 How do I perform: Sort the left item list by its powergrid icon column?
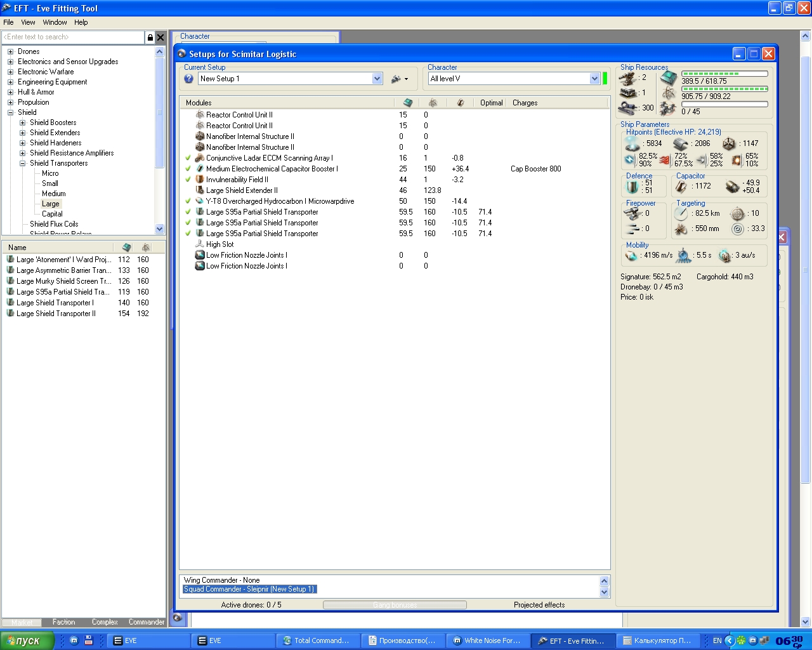(x=146, y=248)
